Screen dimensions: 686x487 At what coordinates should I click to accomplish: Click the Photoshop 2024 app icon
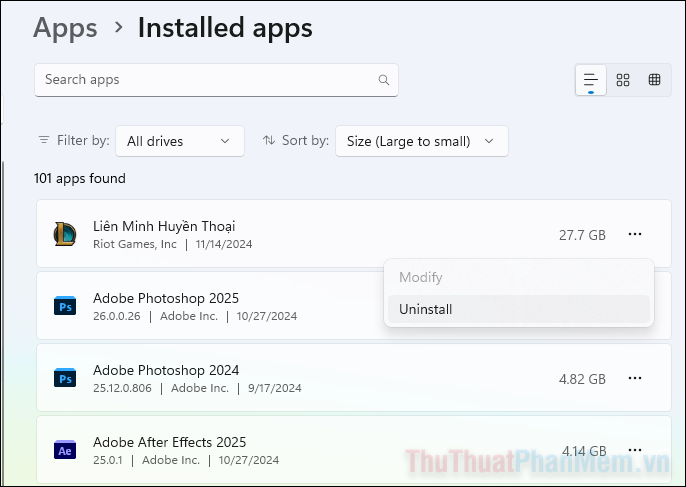(x=65, y=378)
